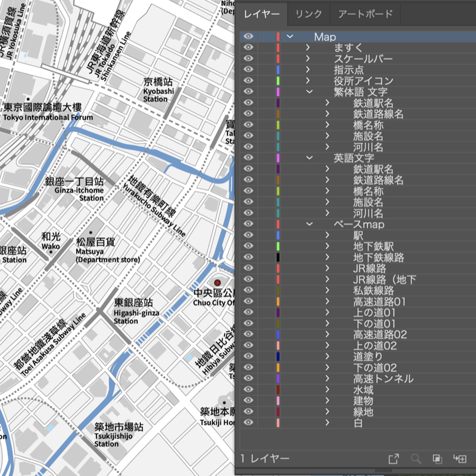Click the Locate Object magnifier icon
476x476 pixels.
[415, 459]
